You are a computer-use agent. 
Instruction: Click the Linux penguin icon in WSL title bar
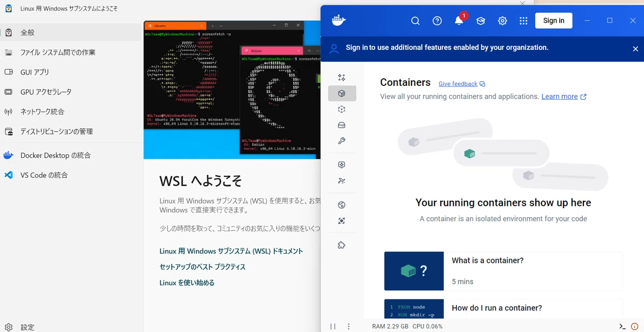click(9, 9)
